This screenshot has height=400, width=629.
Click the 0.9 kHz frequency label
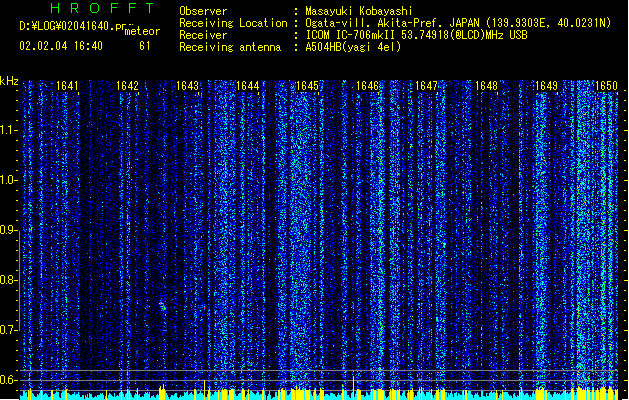point(8,230)
